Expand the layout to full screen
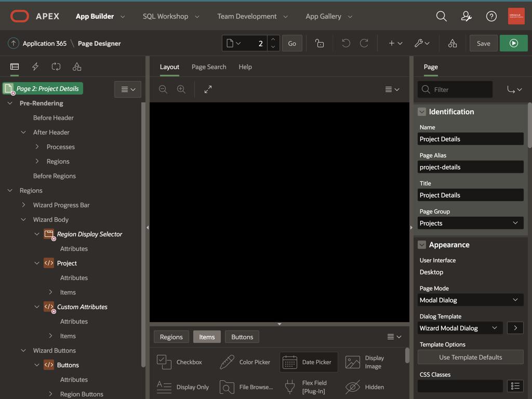 pyautogui.click(x=208, y=89)
